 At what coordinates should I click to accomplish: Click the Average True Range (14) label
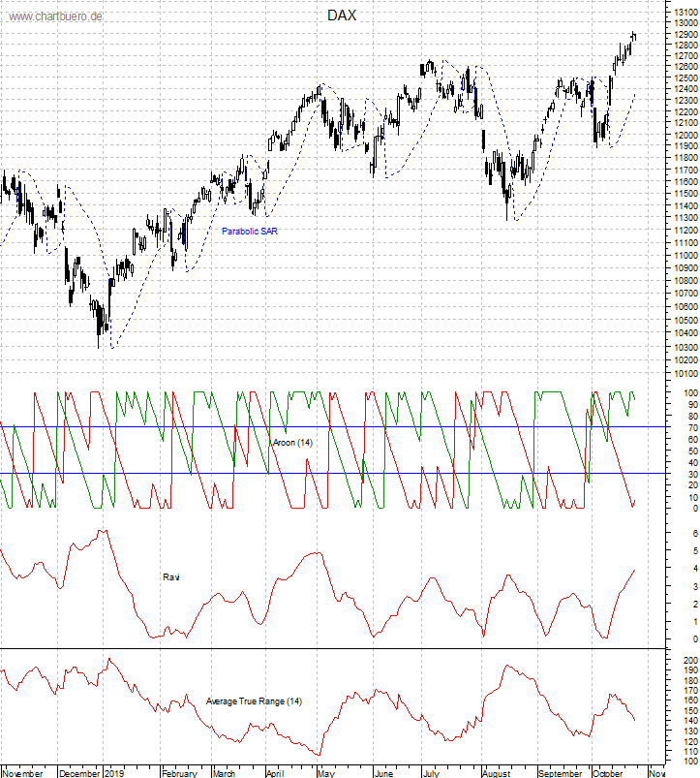[254, 701]
